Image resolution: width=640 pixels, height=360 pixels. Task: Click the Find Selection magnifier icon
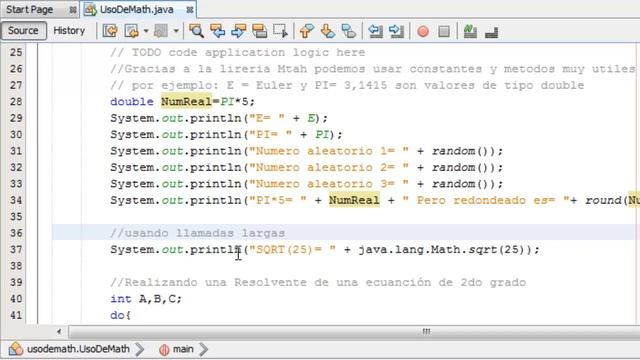(196, 31)
